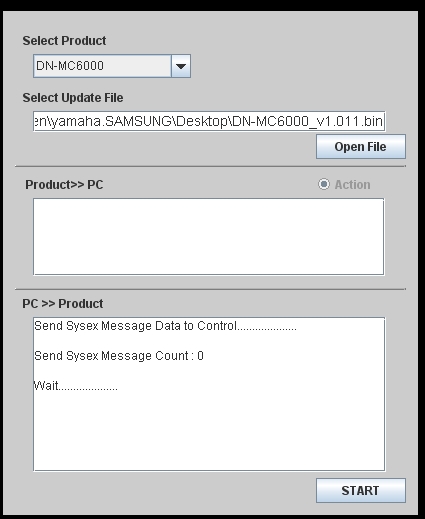Screen dimensions: 425x519
Task: Click the Action radio label text
Action: point(352,185)
